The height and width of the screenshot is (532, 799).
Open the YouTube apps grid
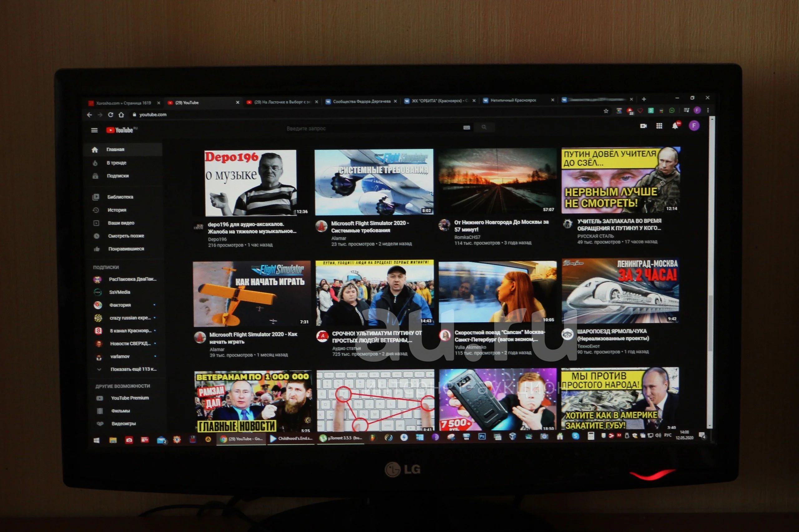[x=659, y=126]
